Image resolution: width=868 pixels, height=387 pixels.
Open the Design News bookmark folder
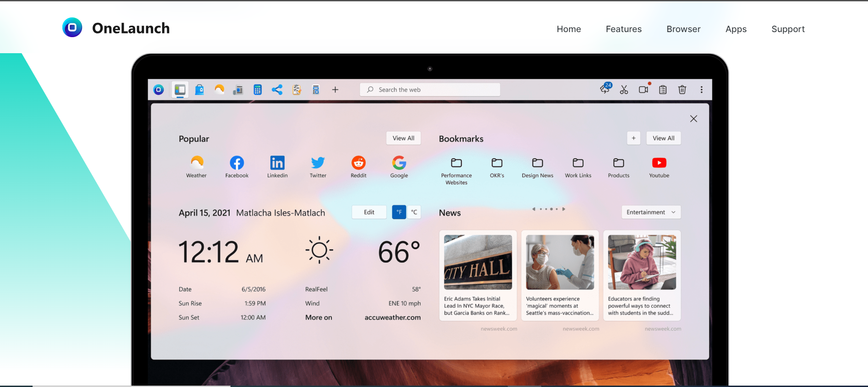(538, 163)
